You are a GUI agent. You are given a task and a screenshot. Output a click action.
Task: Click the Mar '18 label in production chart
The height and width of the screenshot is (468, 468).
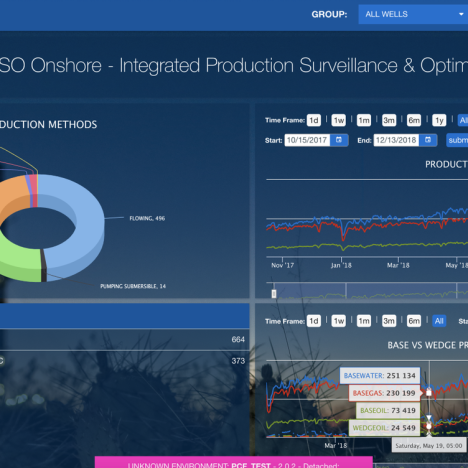click(398, 266)
